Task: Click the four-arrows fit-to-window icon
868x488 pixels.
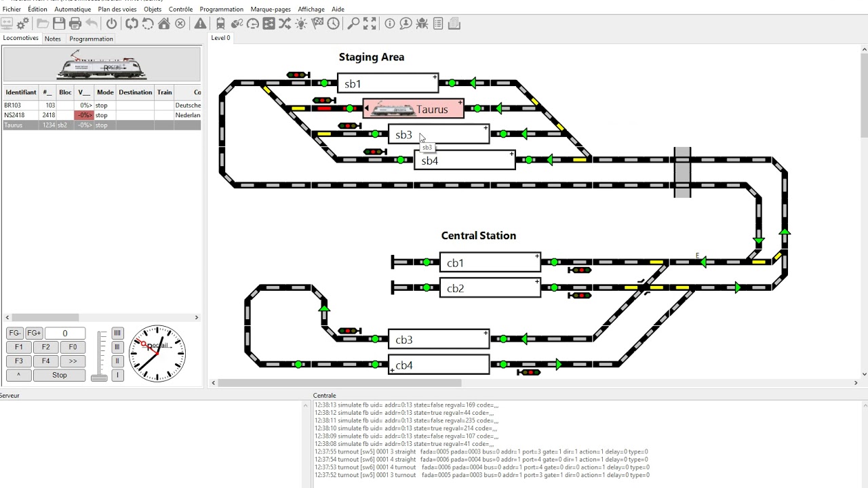Action: [370, 24]
